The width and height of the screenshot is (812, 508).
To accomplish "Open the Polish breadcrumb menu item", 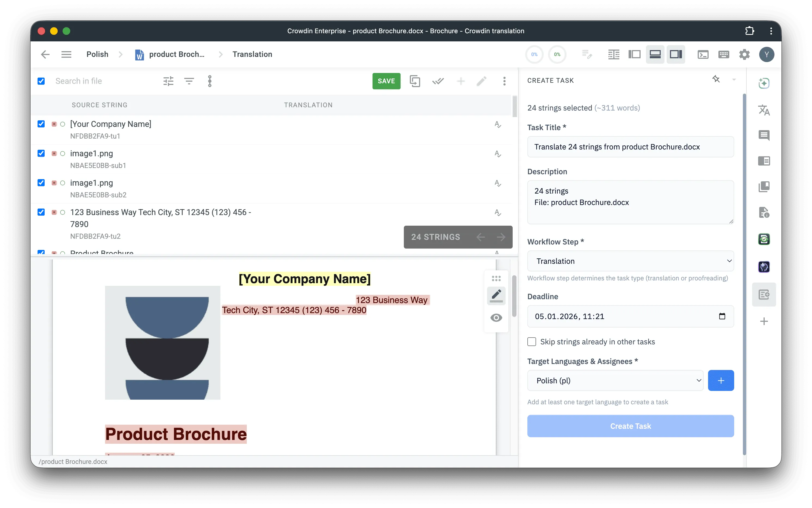I will (97, 54).
